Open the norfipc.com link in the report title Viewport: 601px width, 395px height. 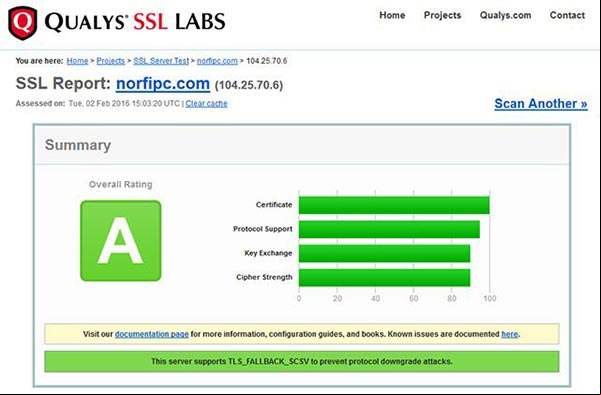point(163,84)
